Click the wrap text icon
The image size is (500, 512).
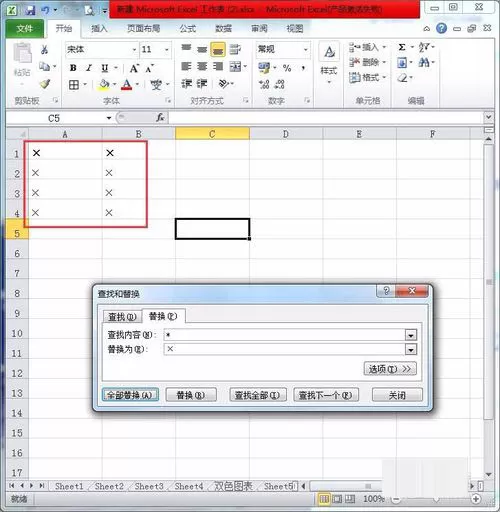click(235, 49)
